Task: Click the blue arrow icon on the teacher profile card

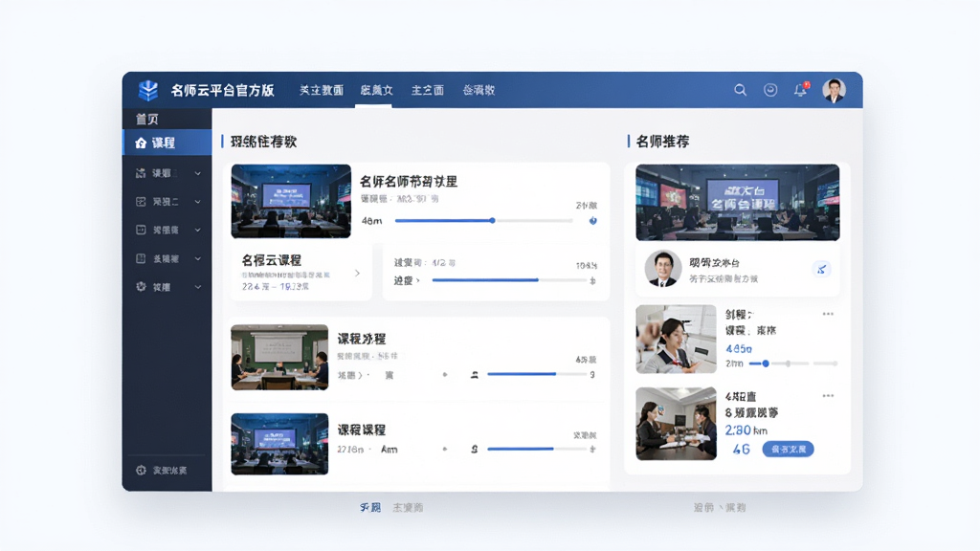Action: pyautogui.click(x=821, y=269)
